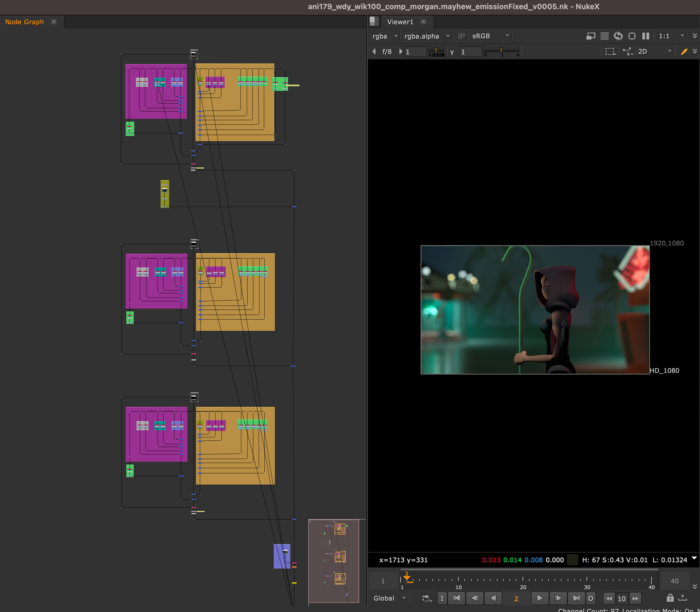
Task: Open the rgba channel set dropdown
Action: (x=385, y=36)
